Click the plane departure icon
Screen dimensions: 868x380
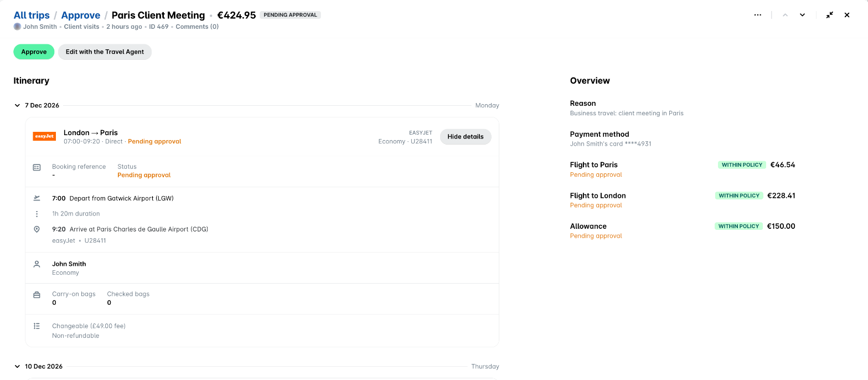tap(37, 198)
